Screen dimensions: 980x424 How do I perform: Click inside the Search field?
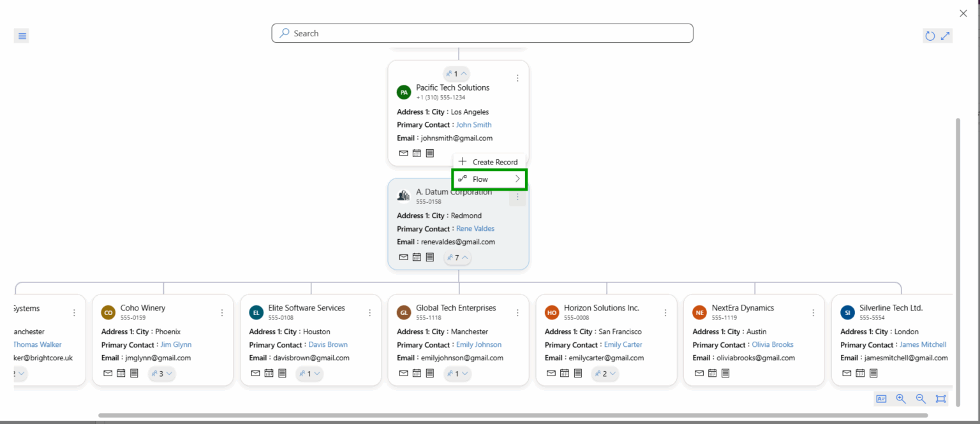tap(482, 33)
